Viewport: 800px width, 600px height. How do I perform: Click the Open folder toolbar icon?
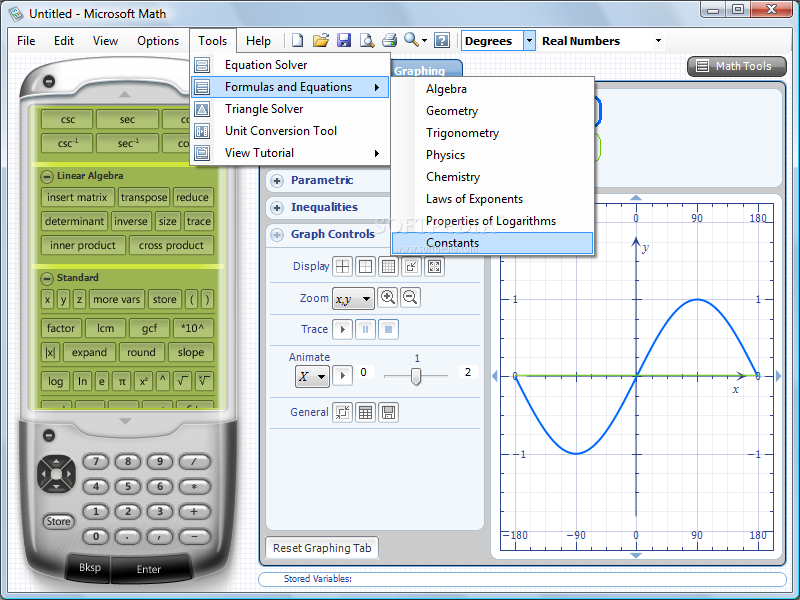point(320,40)
